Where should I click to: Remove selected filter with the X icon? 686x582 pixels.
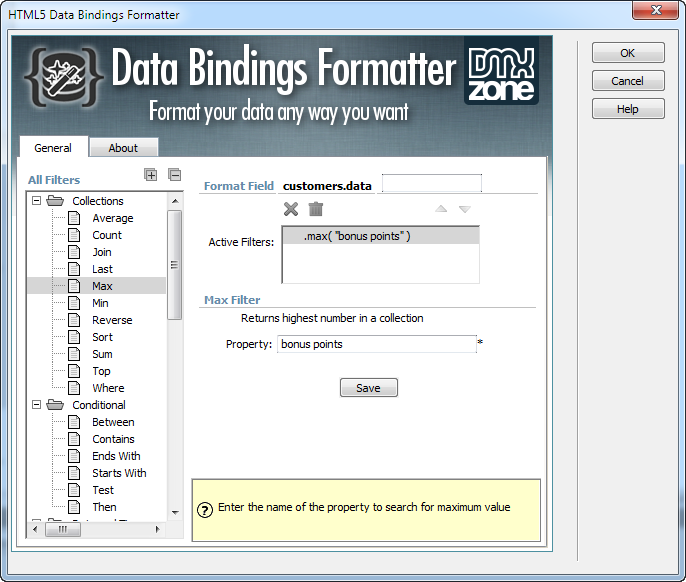(x=291, y=209)
